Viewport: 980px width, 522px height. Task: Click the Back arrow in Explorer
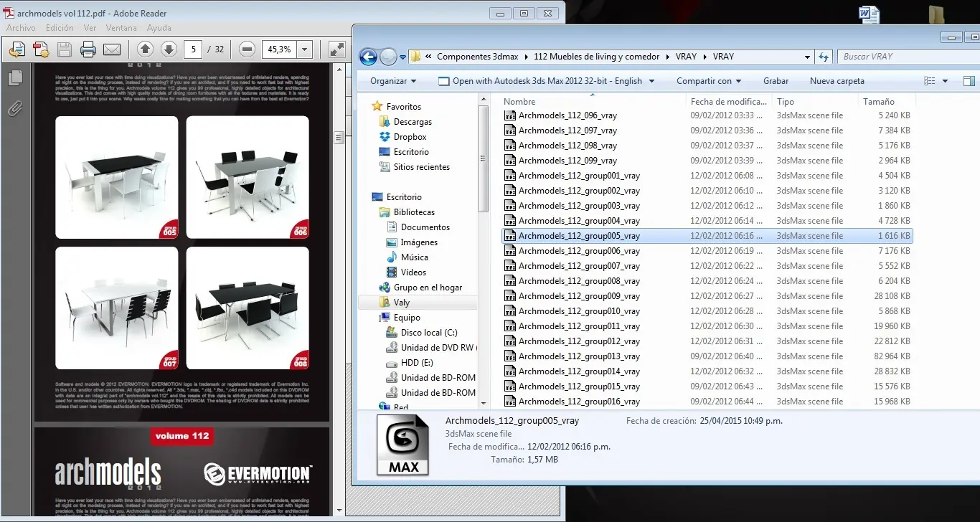pos(368,57)
